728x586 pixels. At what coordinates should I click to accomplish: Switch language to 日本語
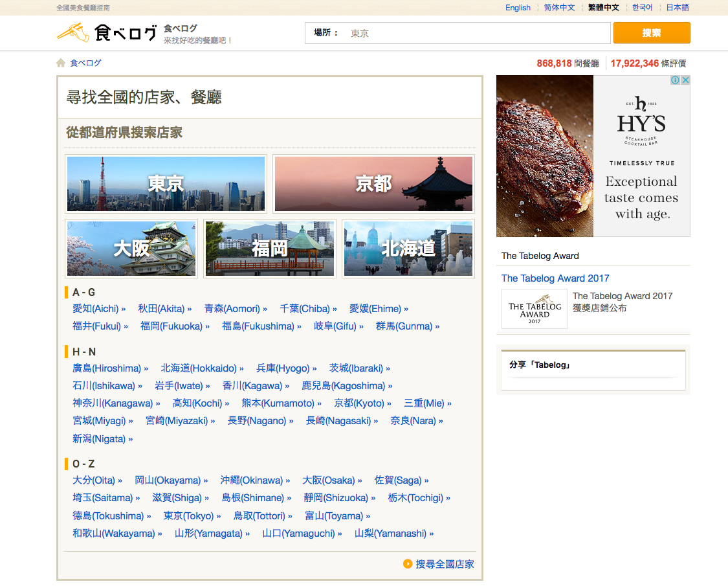[677, 8]
